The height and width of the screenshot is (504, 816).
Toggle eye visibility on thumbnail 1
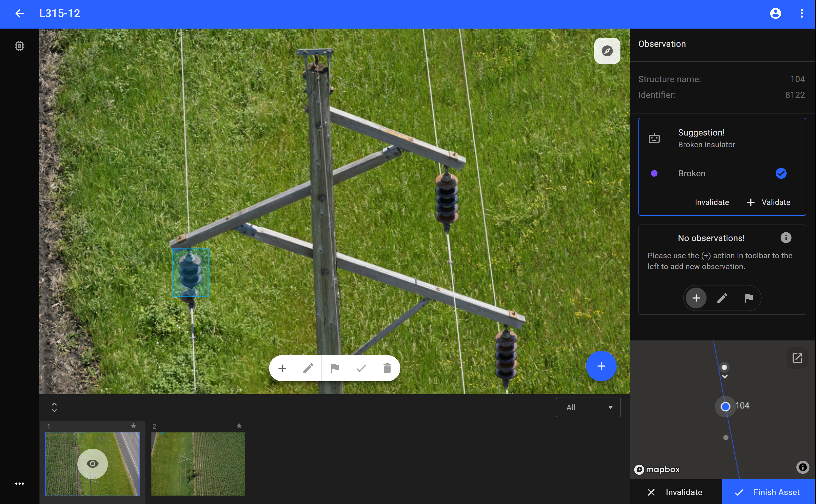(x=92, y=464)
